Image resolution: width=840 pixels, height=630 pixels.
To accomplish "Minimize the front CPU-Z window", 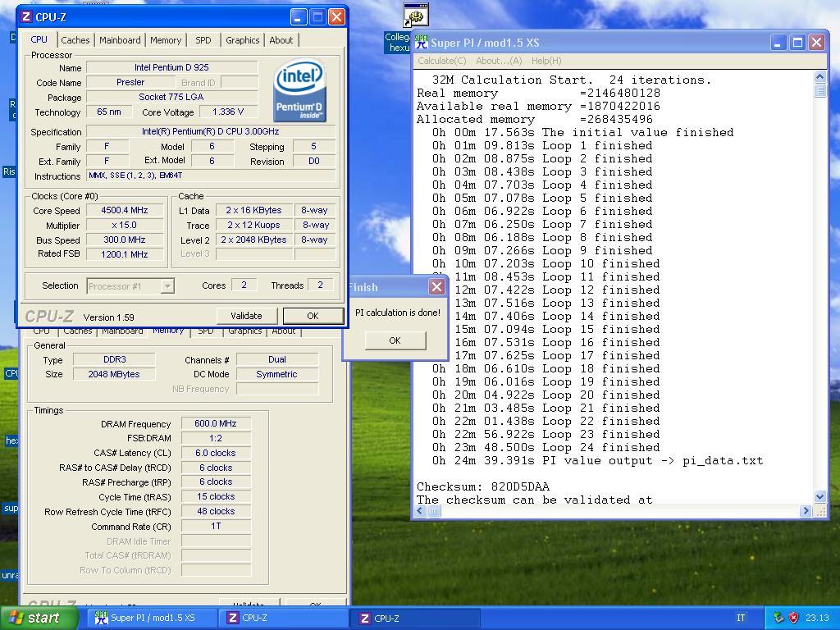I will (x=299, y=17).
